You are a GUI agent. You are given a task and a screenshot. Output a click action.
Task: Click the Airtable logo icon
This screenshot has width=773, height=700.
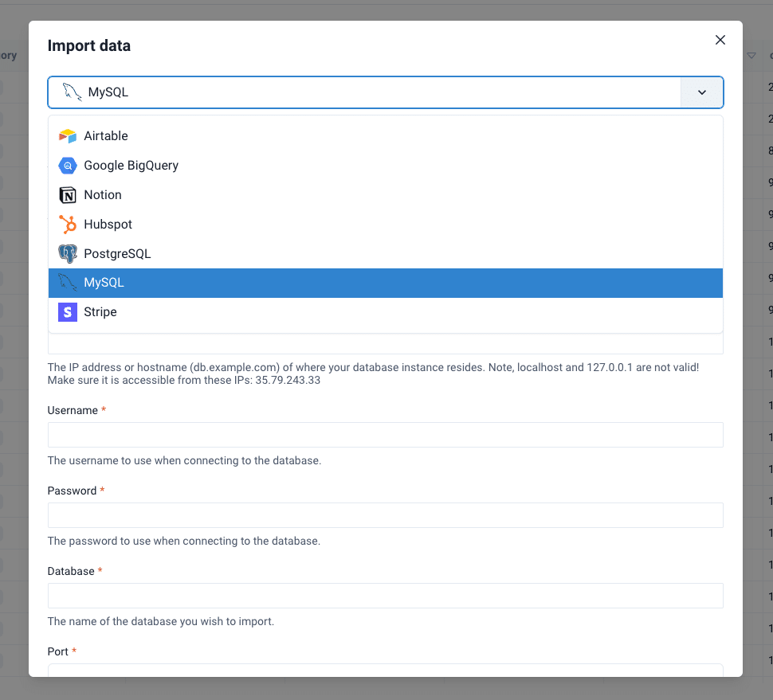pyautogui.click(x=68, y=136)
